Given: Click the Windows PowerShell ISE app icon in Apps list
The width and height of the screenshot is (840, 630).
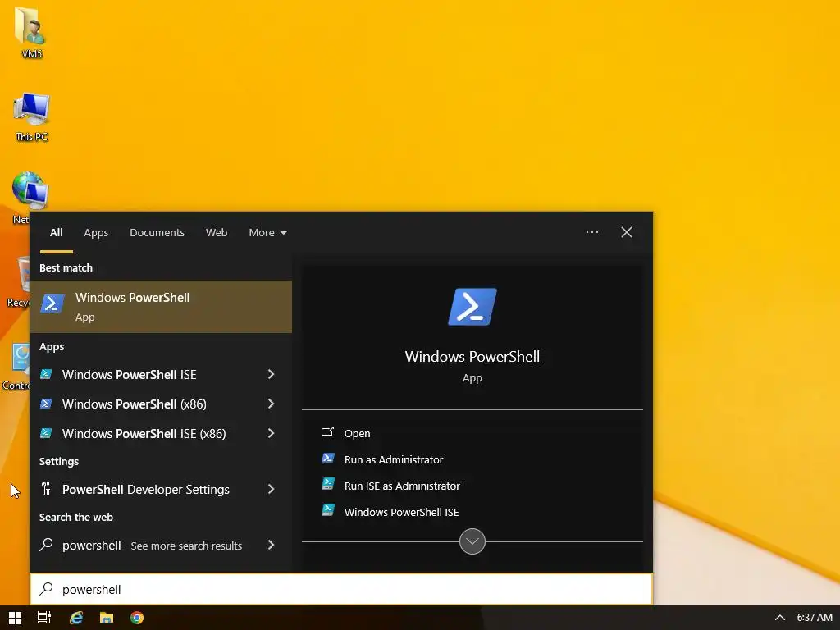Looking at the screenshot, I should pos(46,374).
